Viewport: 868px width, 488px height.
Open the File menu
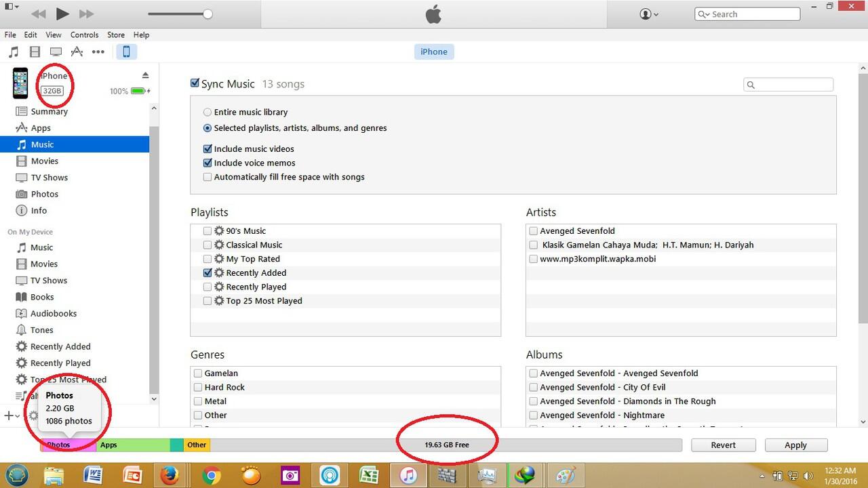click(x=10, y=35)
